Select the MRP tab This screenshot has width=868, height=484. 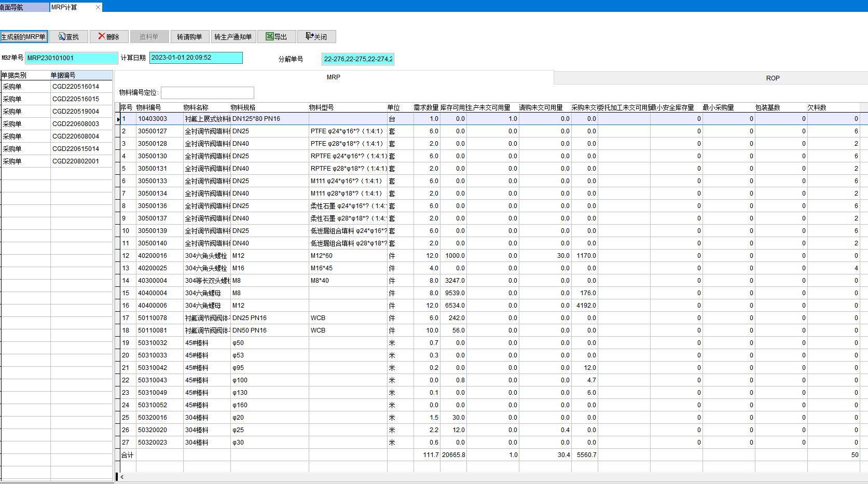[x=333, y=77]
